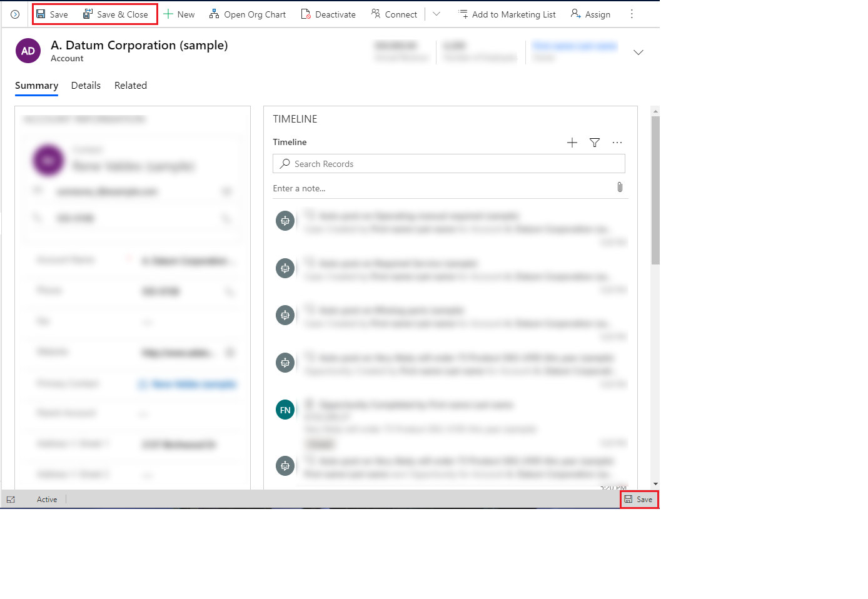This screenshot has height=599, width=868.
Task: Switch to the Details tab
Action: click(86, 86)
